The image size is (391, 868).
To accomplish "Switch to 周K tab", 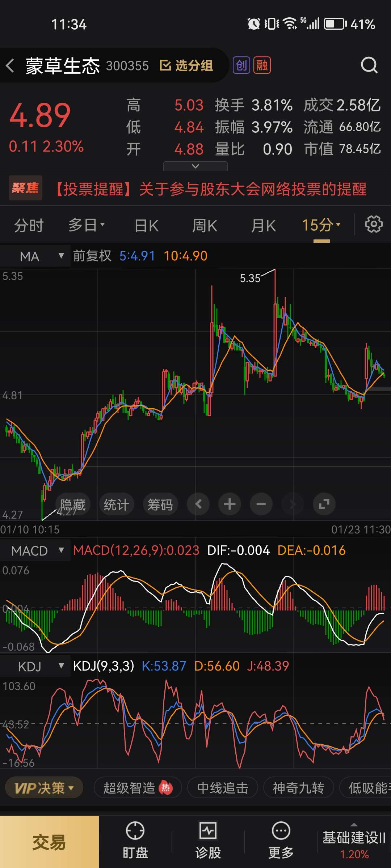I will pos(205,225).
